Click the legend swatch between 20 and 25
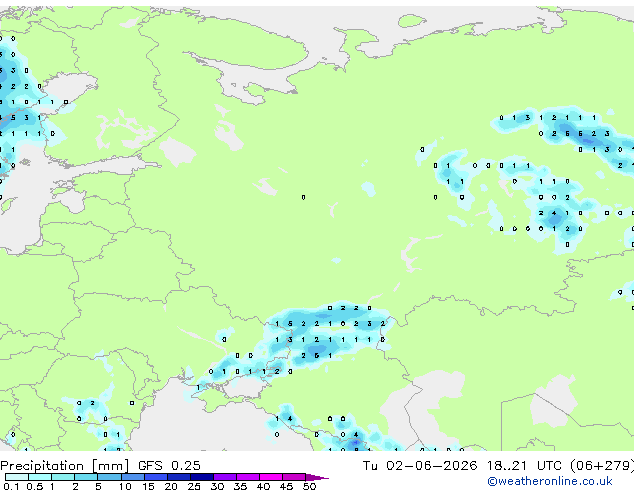 click(x=179, y=477)
